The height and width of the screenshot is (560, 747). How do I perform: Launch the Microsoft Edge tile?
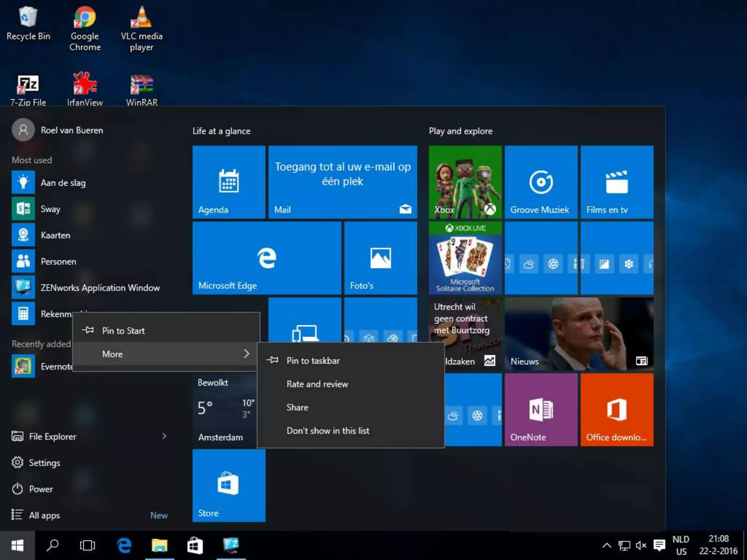pos(267,258)
